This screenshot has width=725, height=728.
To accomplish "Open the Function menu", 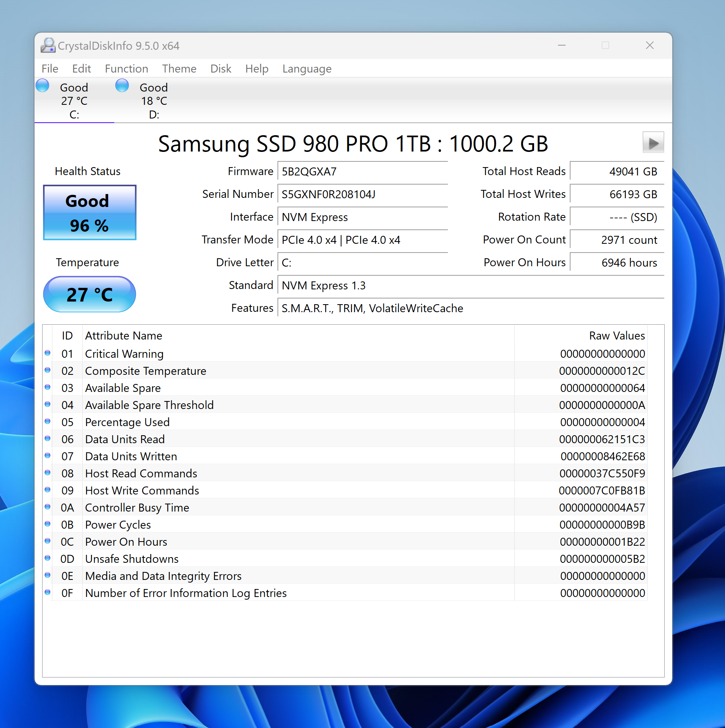I will [126, 69].
